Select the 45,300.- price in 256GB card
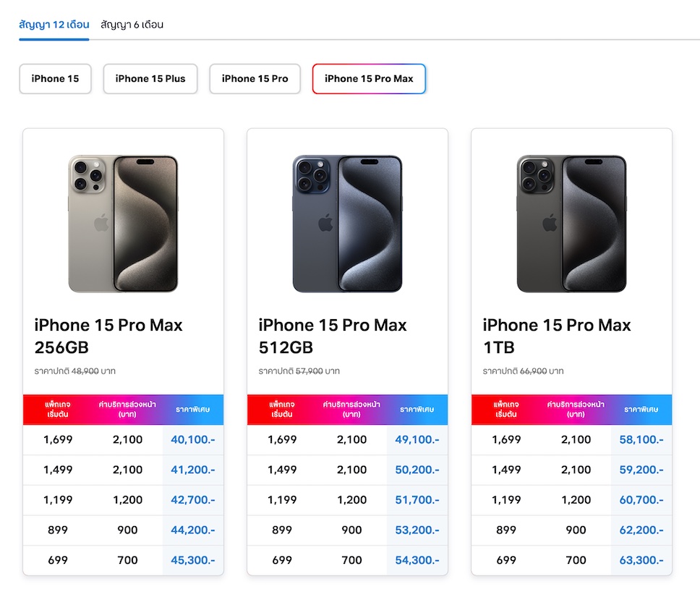This screenshot has width=700, height=605. [193, 560]
